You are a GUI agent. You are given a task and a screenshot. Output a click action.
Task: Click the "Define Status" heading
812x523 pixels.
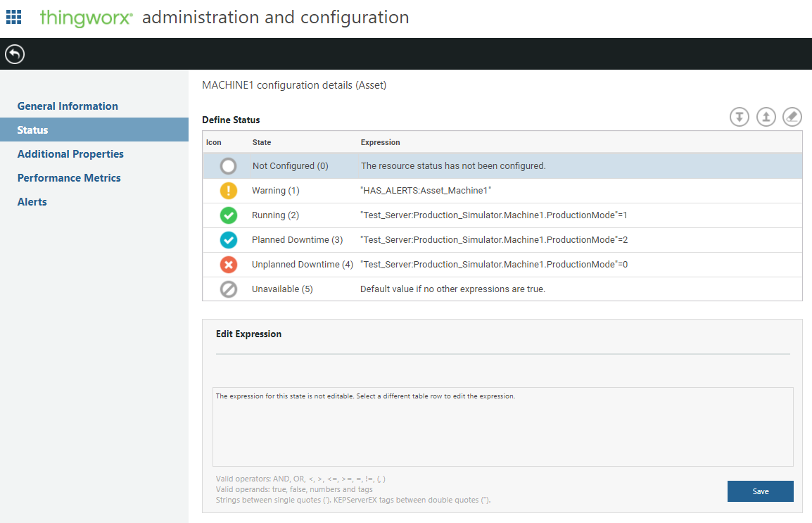pyautogui.click(x=231, y=120)
